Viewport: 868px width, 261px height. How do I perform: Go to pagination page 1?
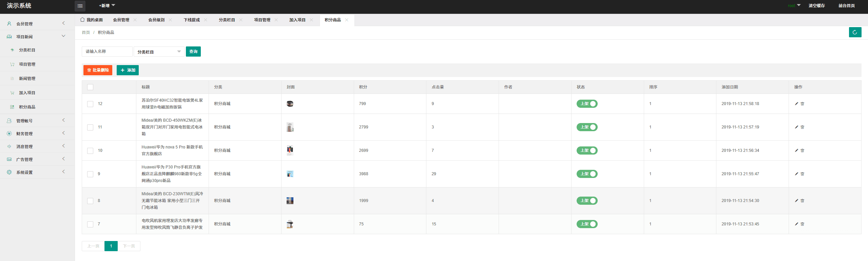[x=111, y=246]
